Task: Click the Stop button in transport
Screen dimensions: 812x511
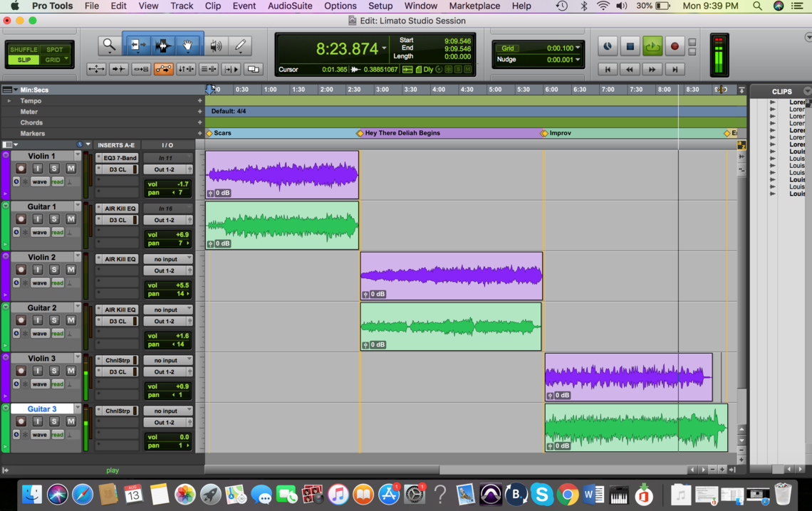Action: tap(630, 46)
